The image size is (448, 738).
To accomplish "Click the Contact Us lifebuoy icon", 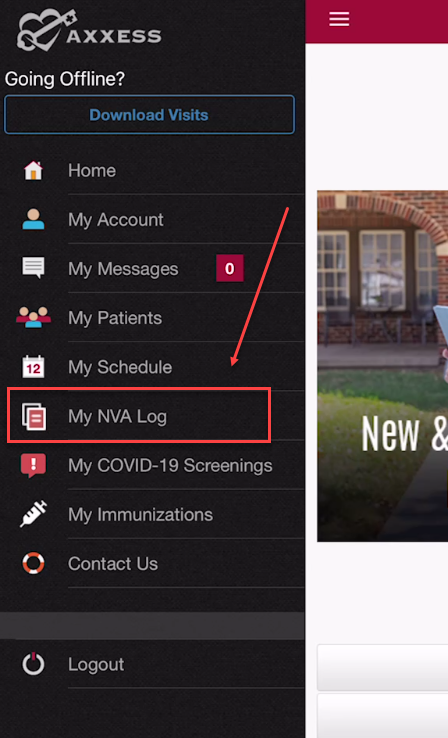I will coord(33,563).
